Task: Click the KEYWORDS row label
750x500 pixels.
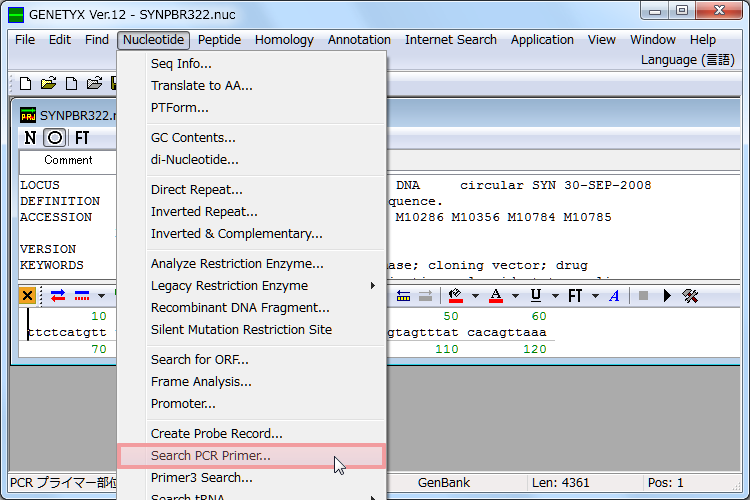Action: click(52, 265)
